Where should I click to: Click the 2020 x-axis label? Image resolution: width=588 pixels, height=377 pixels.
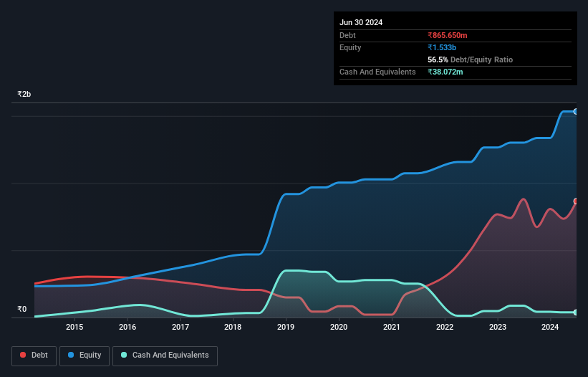(x=339, y=327)
